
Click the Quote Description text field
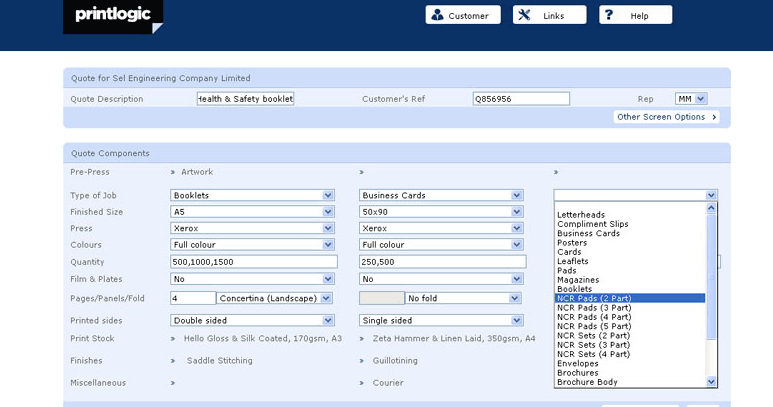click(x=246, y=99)
